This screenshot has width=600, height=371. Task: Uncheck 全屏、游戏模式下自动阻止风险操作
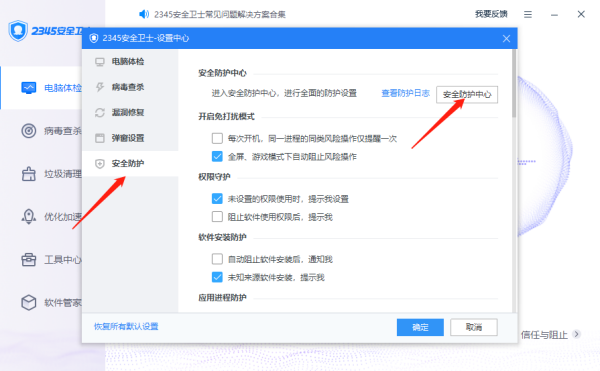point(217,156)
